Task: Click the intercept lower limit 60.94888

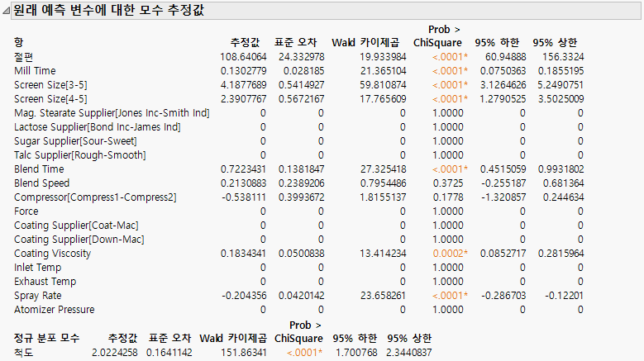Action: [506, 57]
